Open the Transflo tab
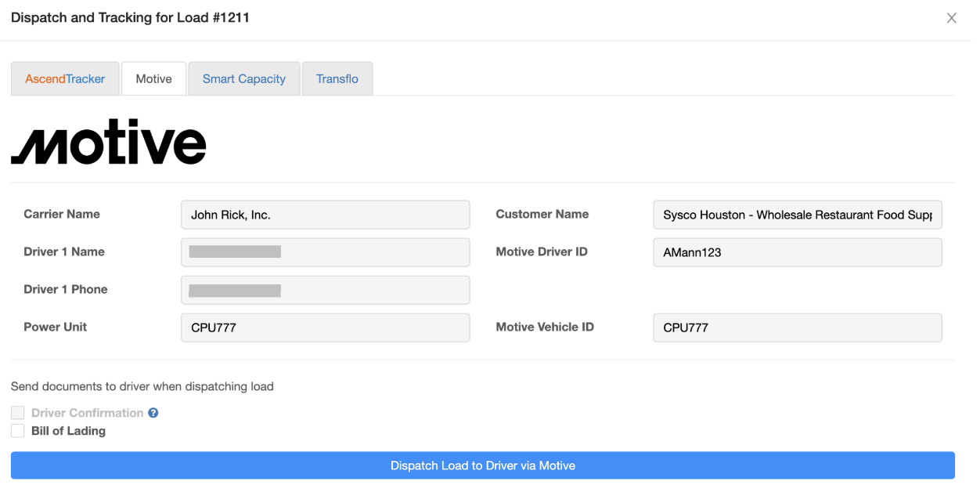The height and width of the screenshot is (503, 980). tap(337, 78)
